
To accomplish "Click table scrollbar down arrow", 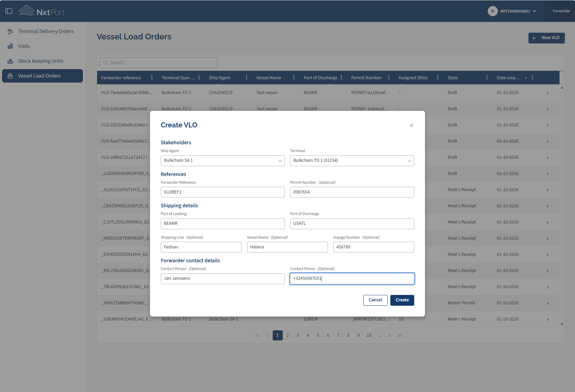I will tap(562, 324).
